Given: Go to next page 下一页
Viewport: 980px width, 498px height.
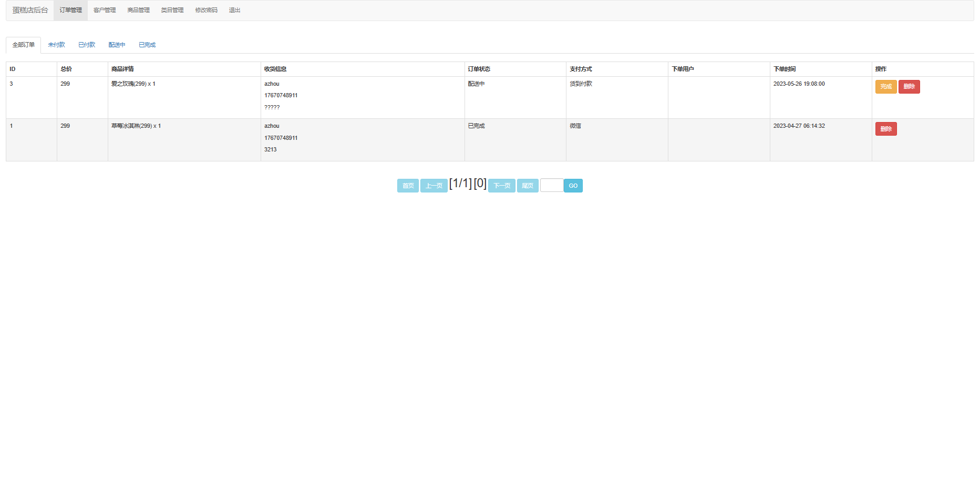Looking at the screenshot, I should (x=501, y=186).
